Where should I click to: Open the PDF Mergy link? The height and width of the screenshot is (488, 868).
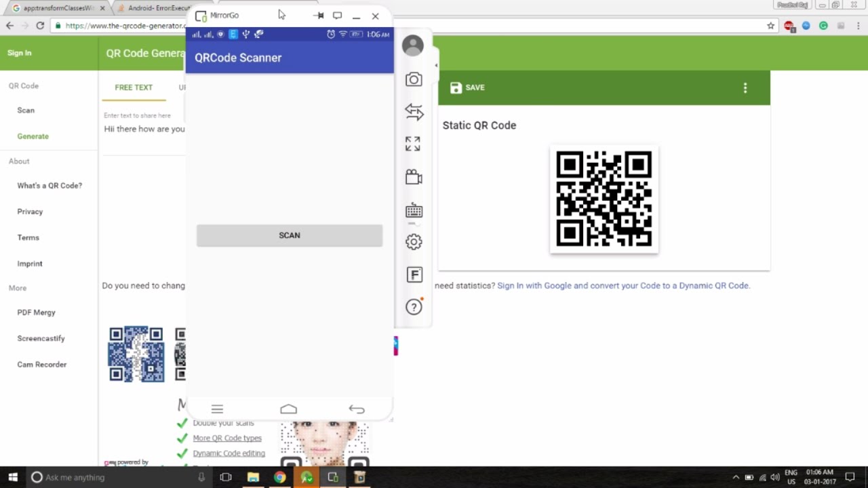(x=37, y=312)
